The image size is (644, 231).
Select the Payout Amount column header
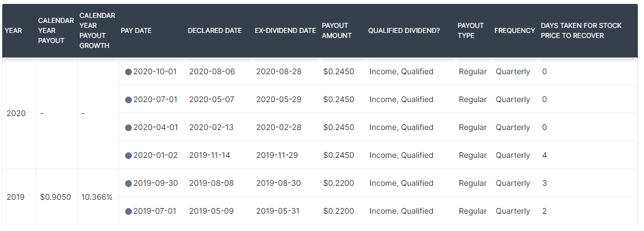click(x=337, y=30)
